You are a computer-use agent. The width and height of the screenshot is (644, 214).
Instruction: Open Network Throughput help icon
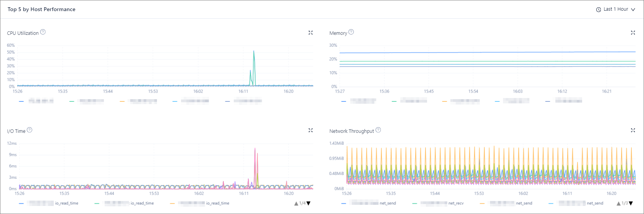click(x=378, y=130)
